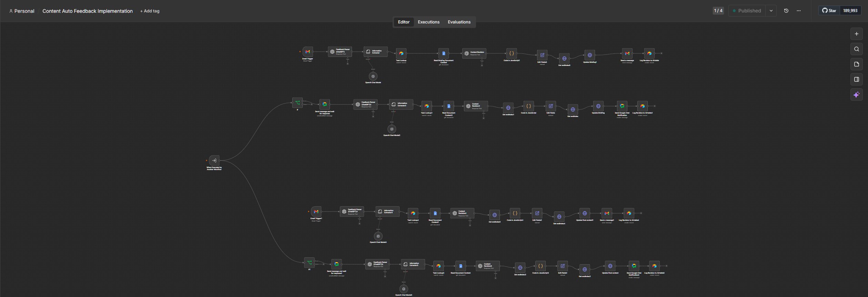Click the 1 / 4 counter badge

point(718,11)
